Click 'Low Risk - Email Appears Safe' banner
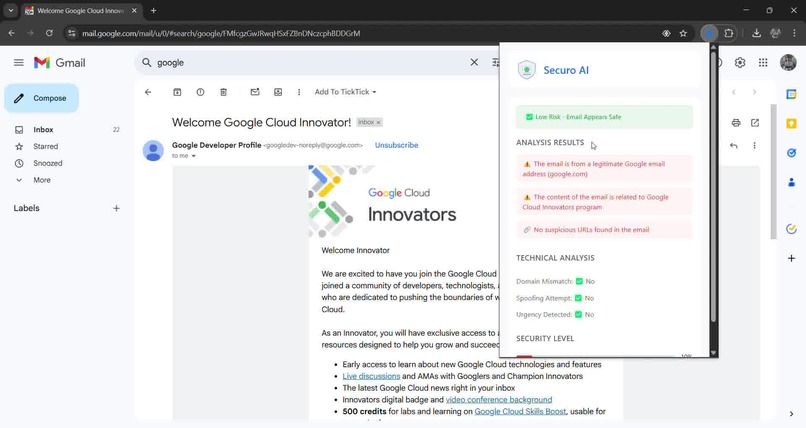The width and height of the screenshot is (806, 428). [604, 117]
